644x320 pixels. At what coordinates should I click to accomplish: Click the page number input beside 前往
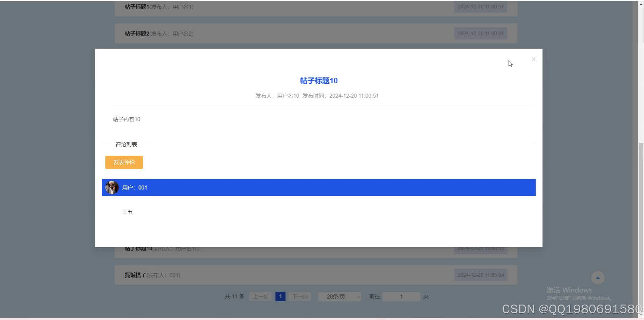click(401, 297)
